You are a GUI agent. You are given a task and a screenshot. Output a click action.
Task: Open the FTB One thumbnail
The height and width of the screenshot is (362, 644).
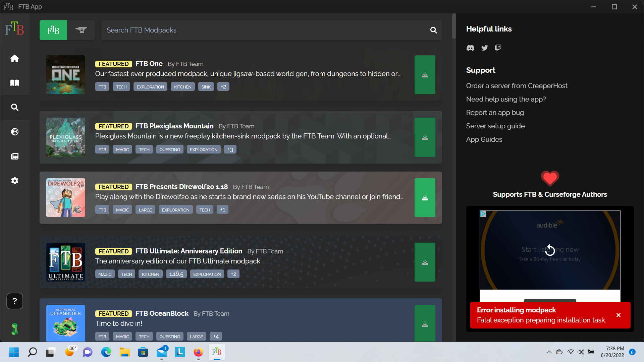(x=66, y=75)
